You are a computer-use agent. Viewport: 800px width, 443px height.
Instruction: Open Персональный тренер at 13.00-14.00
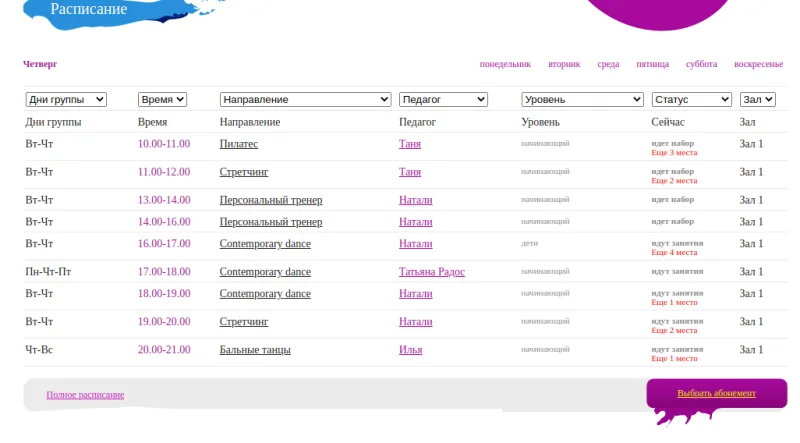[271, 200]
